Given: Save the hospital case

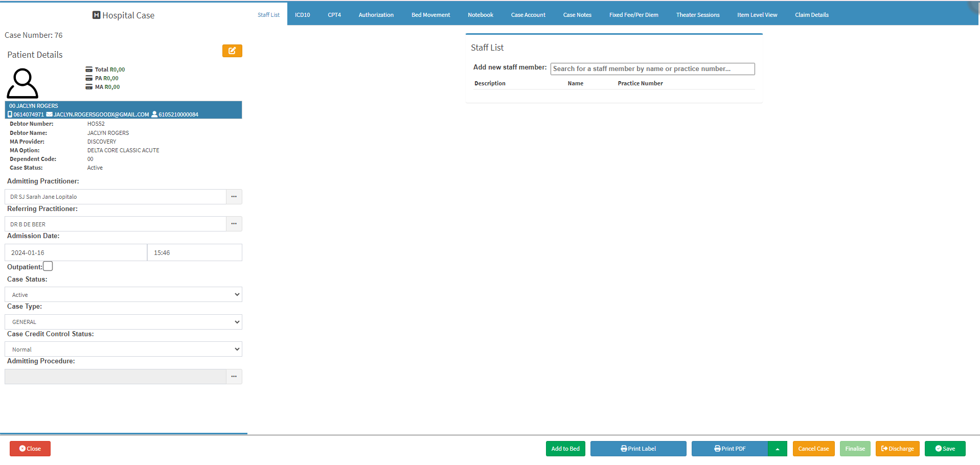Looking at the screenshot, I should point(945,449).
